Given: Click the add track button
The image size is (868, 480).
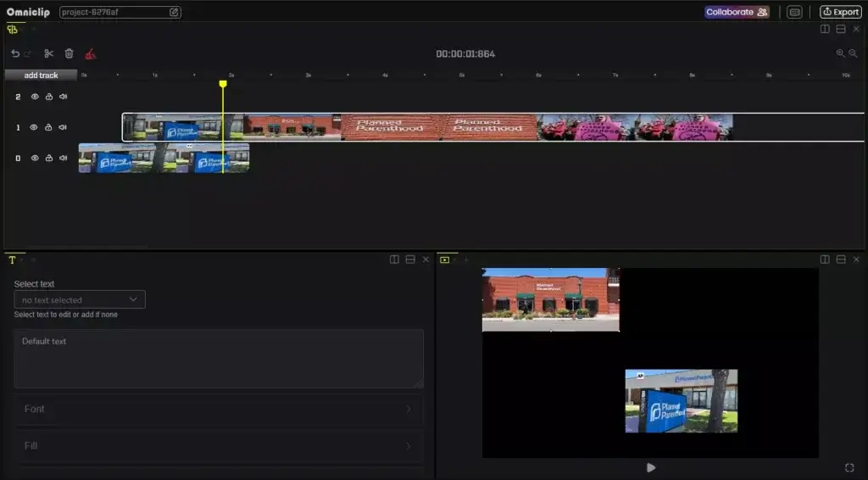Looking at the screenshot, I should pyautogui.click(x=41, y=75).
